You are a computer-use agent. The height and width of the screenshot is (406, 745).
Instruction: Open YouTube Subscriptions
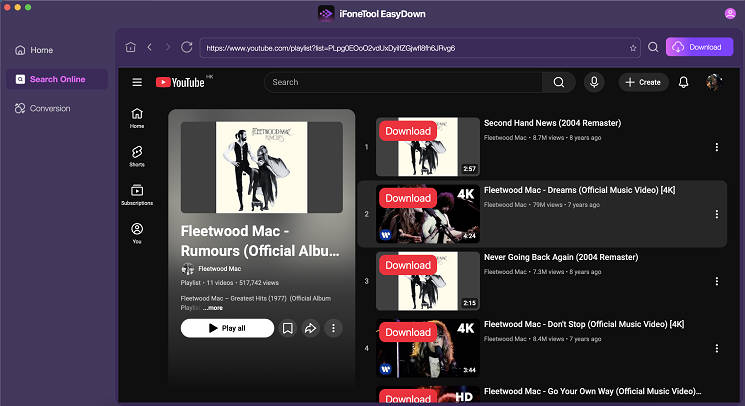pyautogui.click(x=137, y=195)
